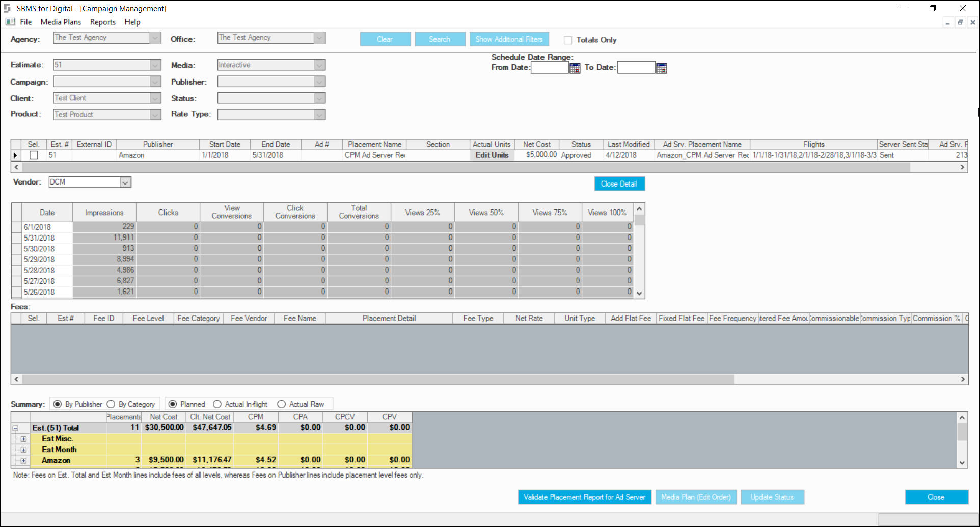Open the Vendor DCM dropdown

coord(125,182)
